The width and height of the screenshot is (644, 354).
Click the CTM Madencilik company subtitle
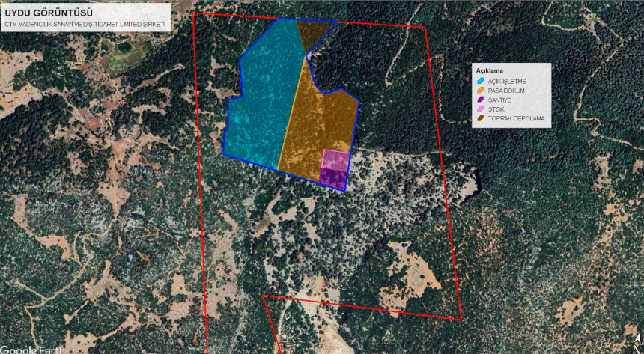pyautogui.click(x=87, y=25)
